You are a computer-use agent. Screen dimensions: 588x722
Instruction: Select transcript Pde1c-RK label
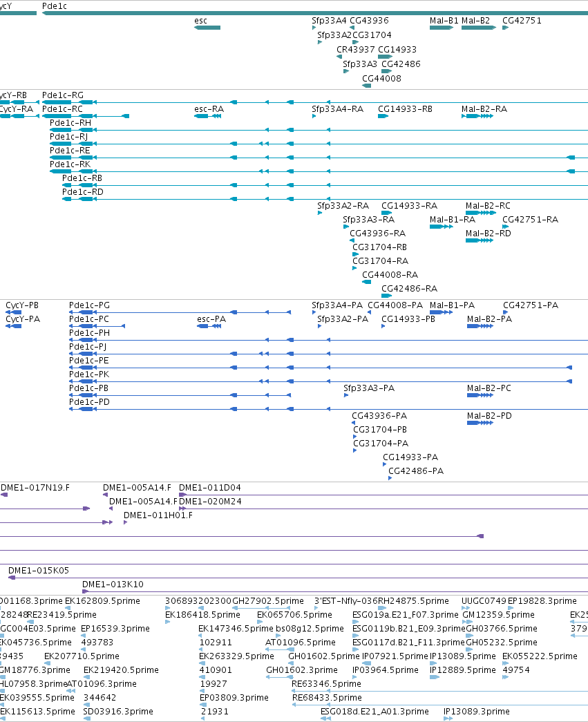[x=70, y=164]
